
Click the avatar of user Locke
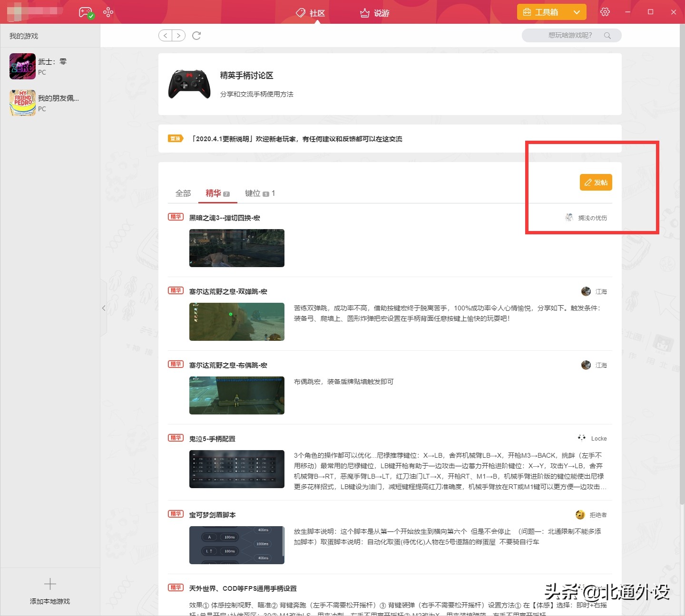point(582,438)
